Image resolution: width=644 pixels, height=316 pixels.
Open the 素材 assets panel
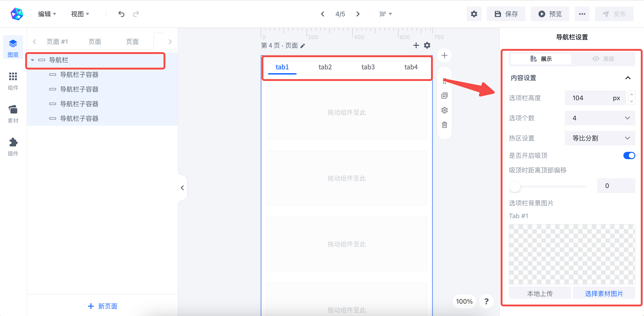click(13, 114)
